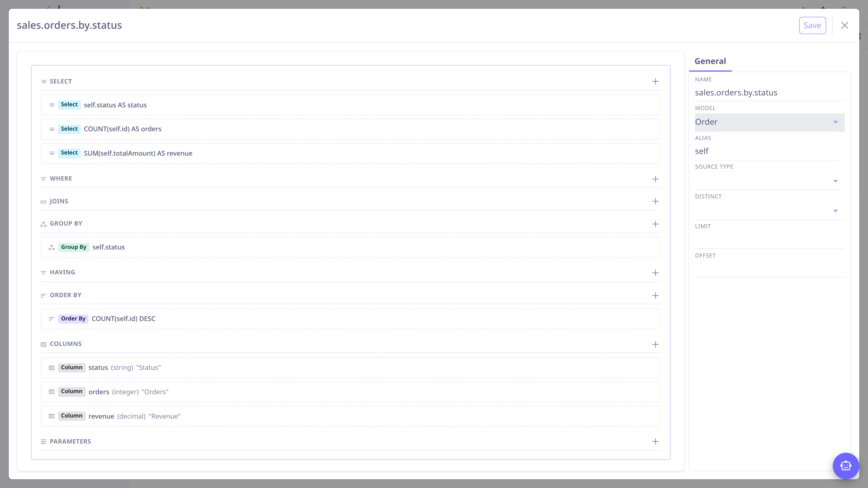Open the SOURCE TYPE dropdown
The width and height of the screenshot is (868, 488).
(769, 181)
